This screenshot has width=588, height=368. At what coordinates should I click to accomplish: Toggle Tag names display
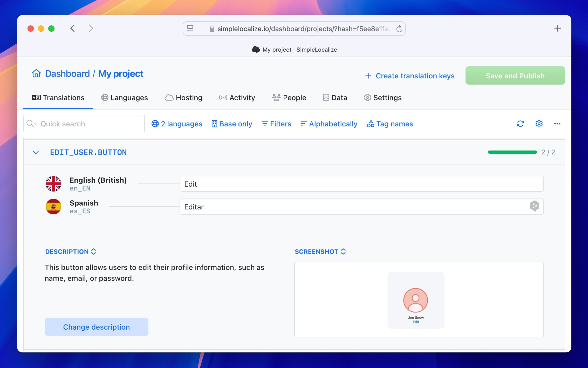click(390, 124)
